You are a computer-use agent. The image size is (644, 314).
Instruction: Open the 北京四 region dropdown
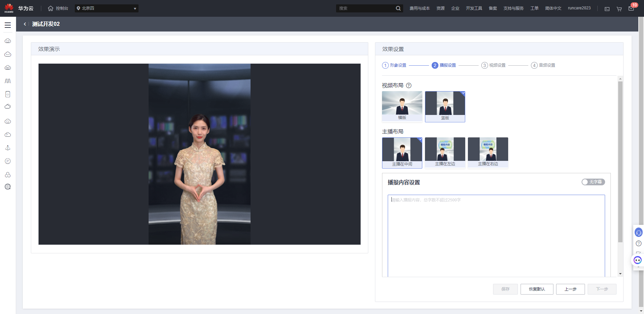click(107, 8)
